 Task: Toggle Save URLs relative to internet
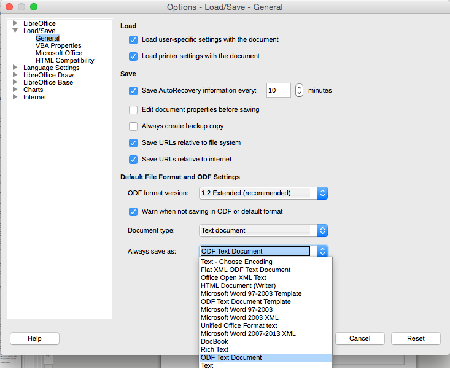tap(133, 159)
